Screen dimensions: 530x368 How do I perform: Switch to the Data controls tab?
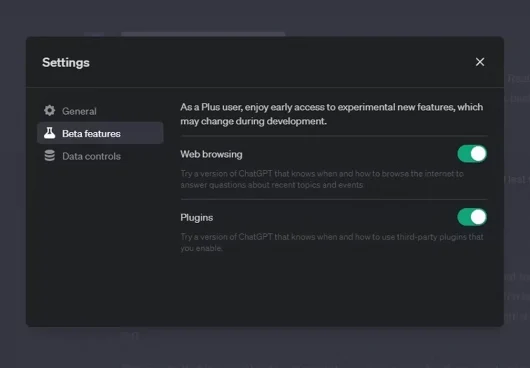point(100,156)
